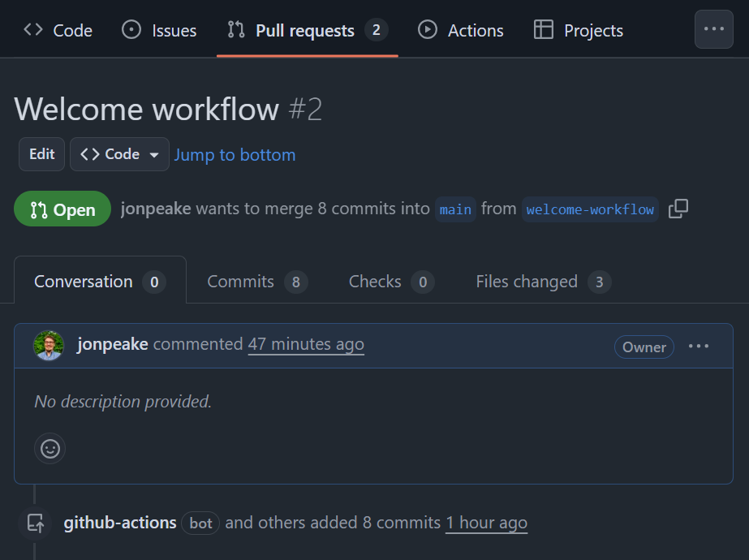Open the welcome-workflow branch link
749x560 pixels.
(590, 209)
